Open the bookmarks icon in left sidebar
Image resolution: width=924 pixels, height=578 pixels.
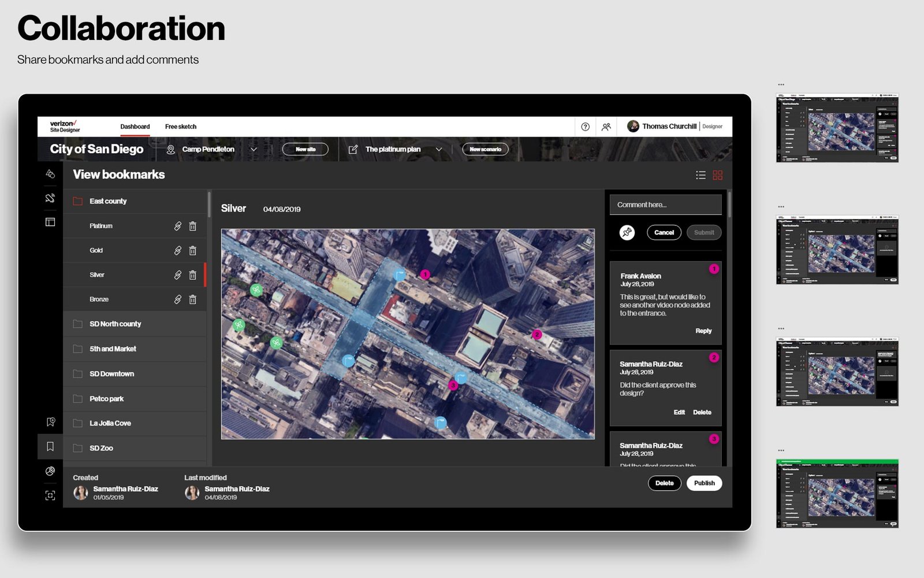tap(50, 446)
